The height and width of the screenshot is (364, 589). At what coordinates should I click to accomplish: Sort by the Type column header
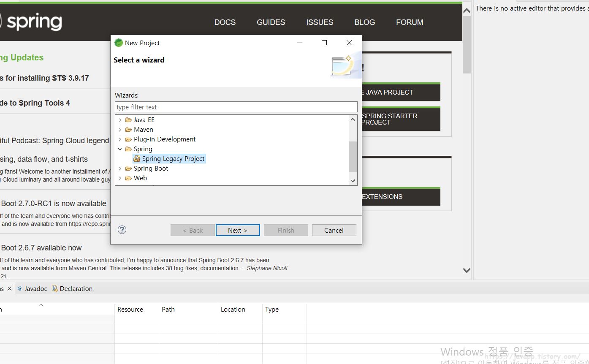coord(285,309)
